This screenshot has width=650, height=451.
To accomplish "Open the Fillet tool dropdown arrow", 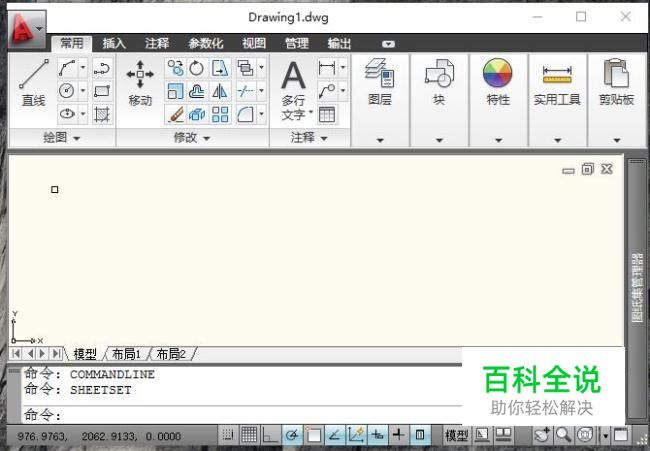I will [x=262, y=114].
